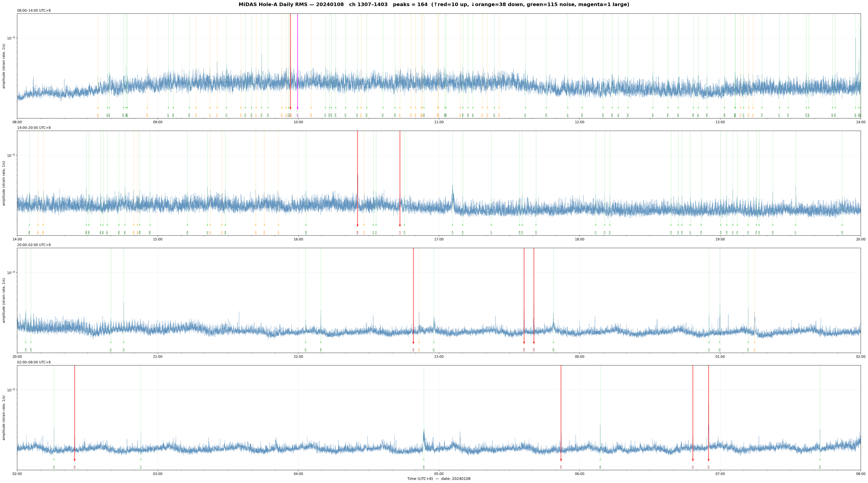Click the panel heading "20:00–02:00 UTC+8"

(x=34, y=245)
